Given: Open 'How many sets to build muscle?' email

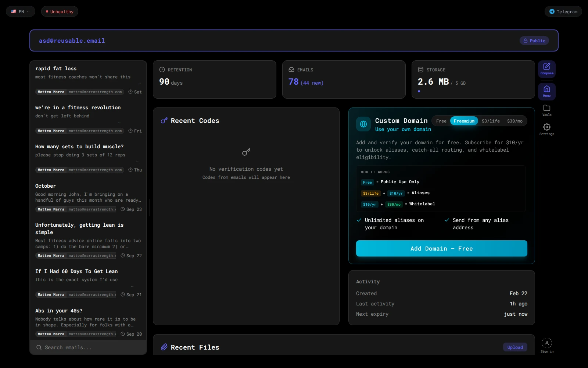Looking at the screenshot, I should coord(88,158).
